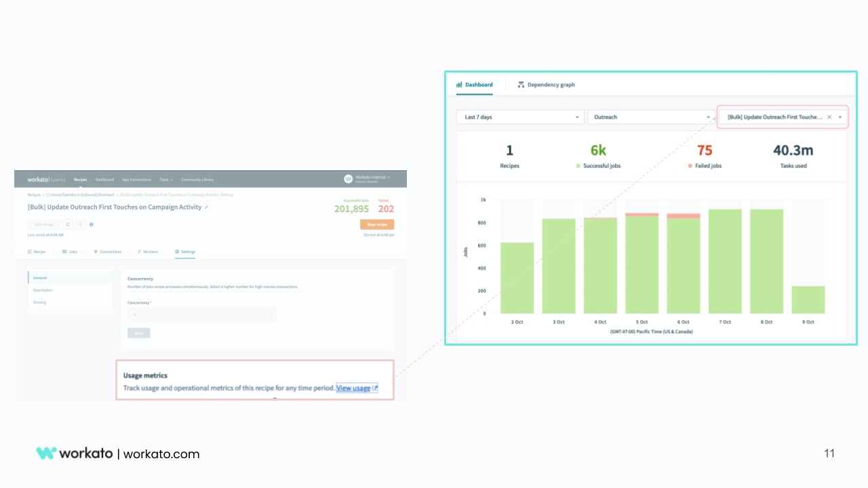
Task: Select Sharing in settings sidebar
Action: [71, 302]
